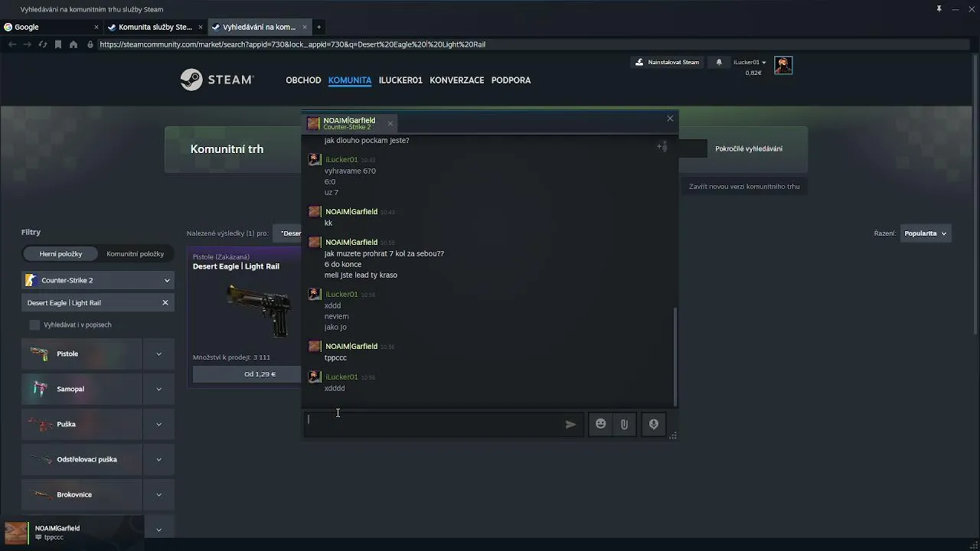Start voice chat with the microphone icon

(x=654, y=424)
